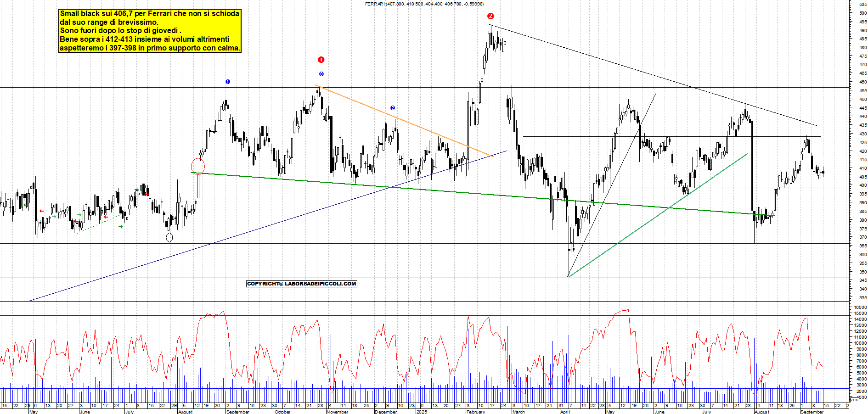868x414 pixels.
Task: Select the blue marker 2 near the December high
Action: click(x=393, y=108)
